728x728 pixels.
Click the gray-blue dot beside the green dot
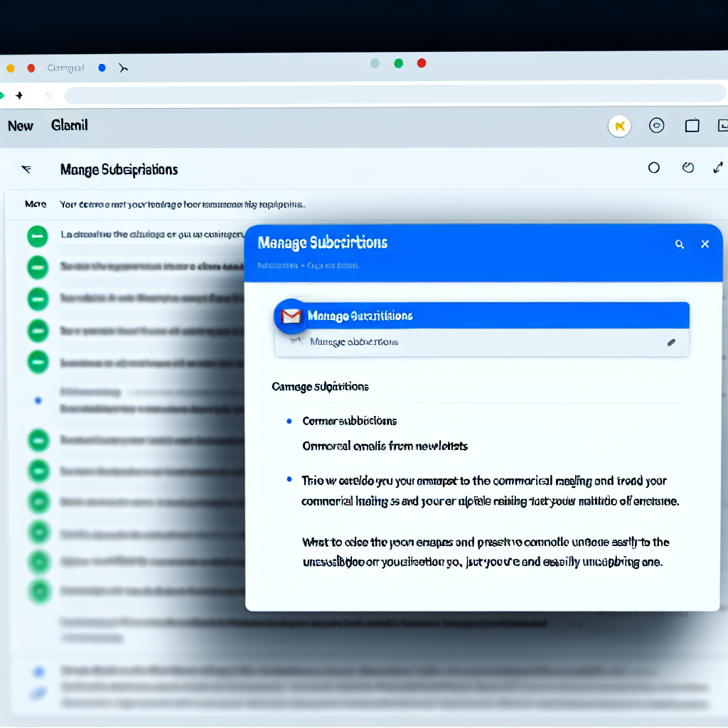click(375, 63)
